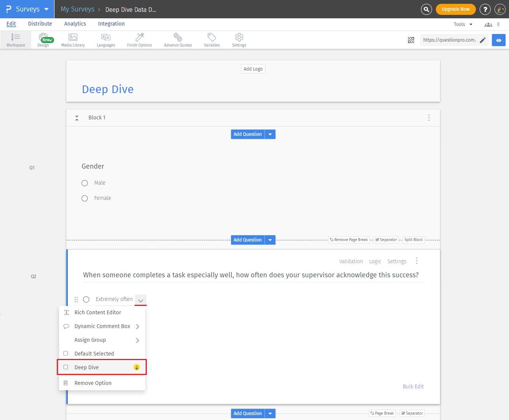Click the Dynamic Comment Box speech icon
The width and height of the screenshot is (509, 420).
tap(66, 326)
